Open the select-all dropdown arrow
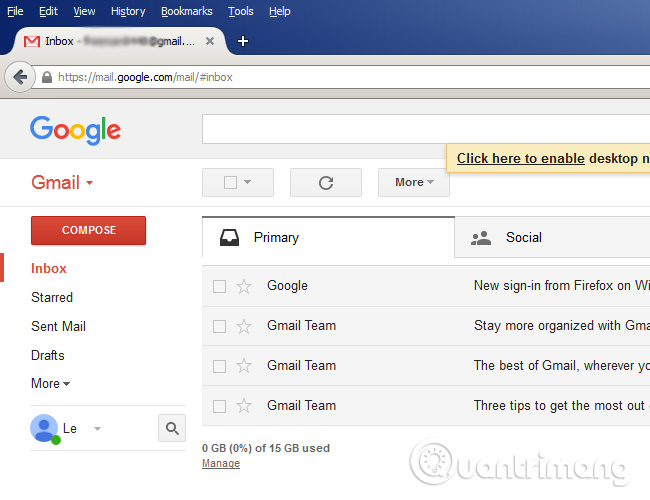The width and height of the screenshot is (650, 500). click(x=247, y=182)
